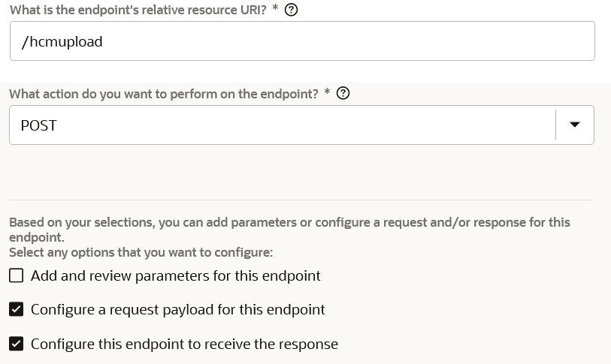Image resolution: width=611 pixels, height=364 pixels.
Task: Uncheck Configure a request payload checkbox
Action: (x=17, y=309)
